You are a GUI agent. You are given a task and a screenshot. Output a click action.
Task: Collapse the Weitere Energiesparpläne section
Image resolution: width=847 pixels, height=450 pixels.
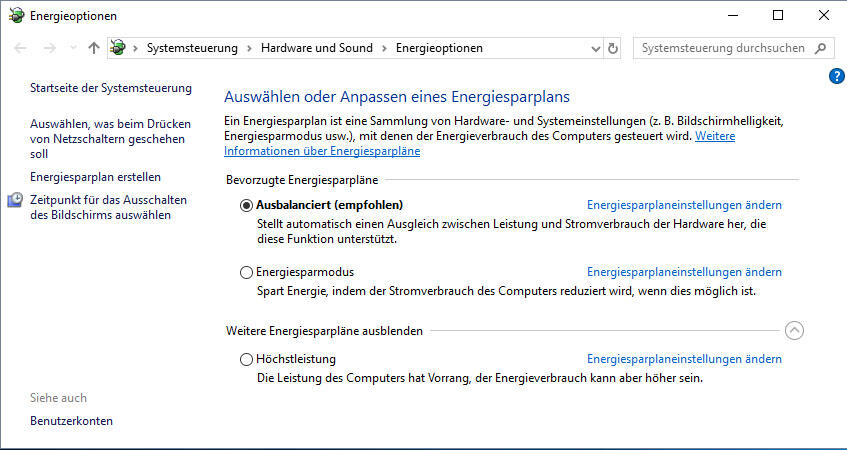coord(794,331)
